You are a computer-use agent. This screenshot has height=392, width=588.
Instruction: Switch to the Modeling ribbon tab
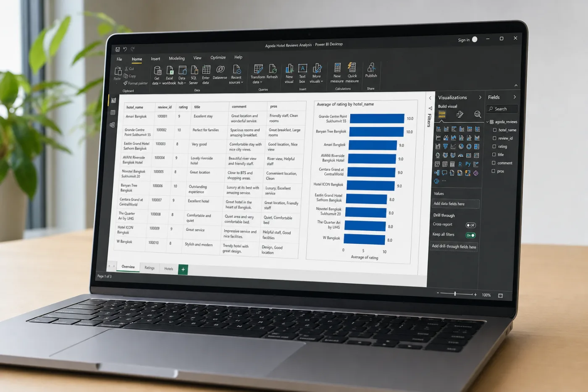coord(177,58)
